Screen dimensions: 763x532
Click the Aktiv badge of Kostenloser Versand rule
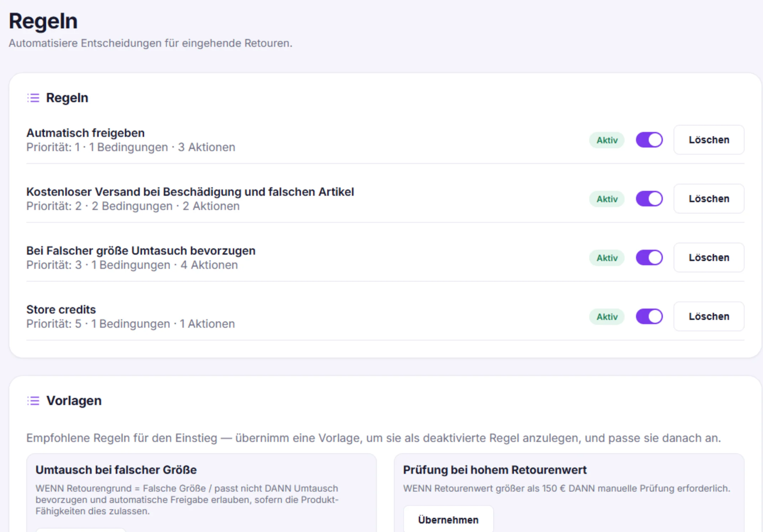(x=607, y=199)
